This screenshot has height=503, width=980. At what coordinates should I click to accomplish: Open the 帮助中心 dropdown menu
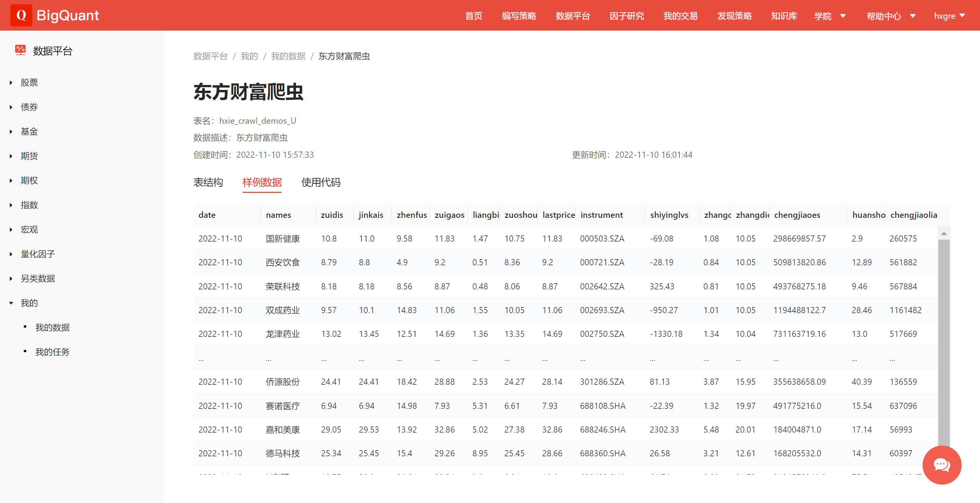pos(891,16)
